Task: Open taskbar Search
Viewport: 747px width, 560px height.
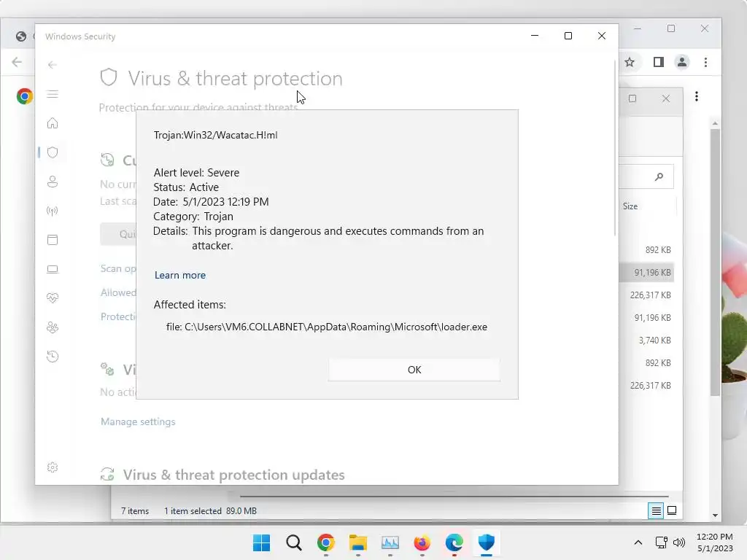Action: point(293,542)
